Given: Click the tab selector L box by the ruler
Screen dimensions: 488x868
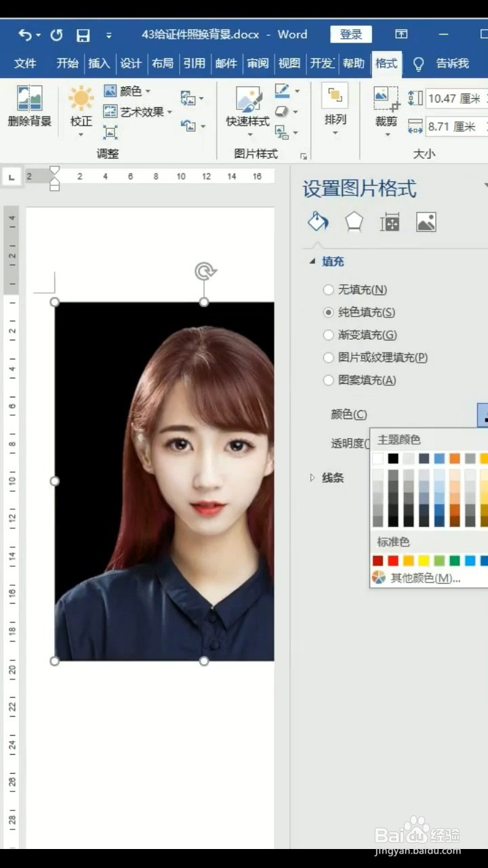Looking at the screenshot, I should tap(12, 177).
